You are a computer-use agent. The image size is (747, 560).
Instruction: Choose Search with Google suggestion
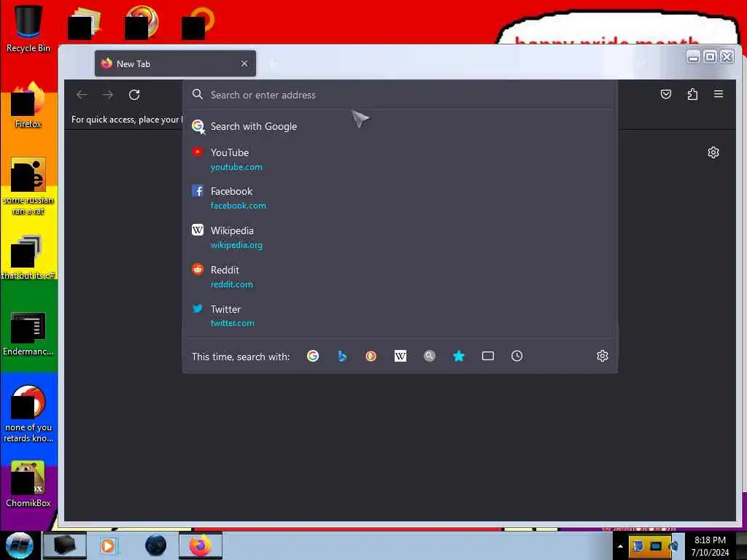coord(400,126)
